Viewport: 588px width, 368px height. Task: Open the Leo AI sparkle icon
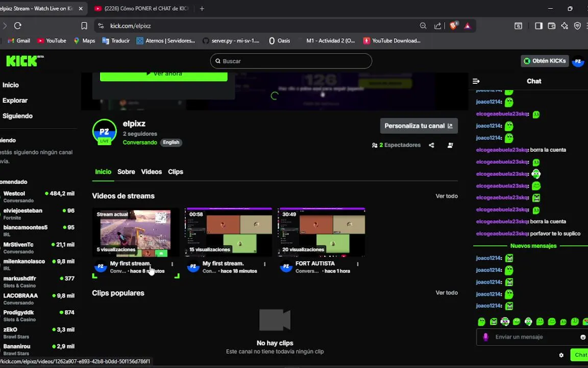[x=565, y=26]
